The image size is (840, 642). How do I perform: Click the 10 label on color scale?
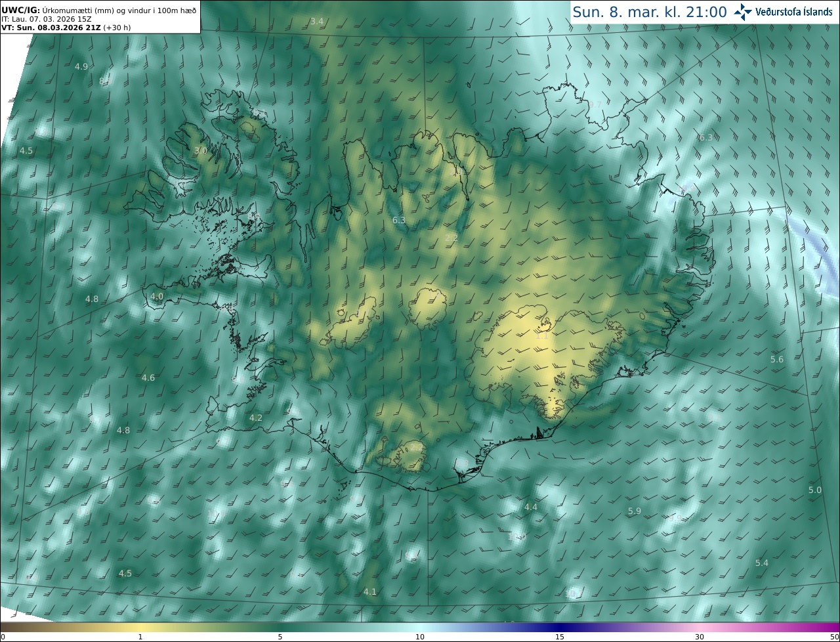[x=420, y=637]
